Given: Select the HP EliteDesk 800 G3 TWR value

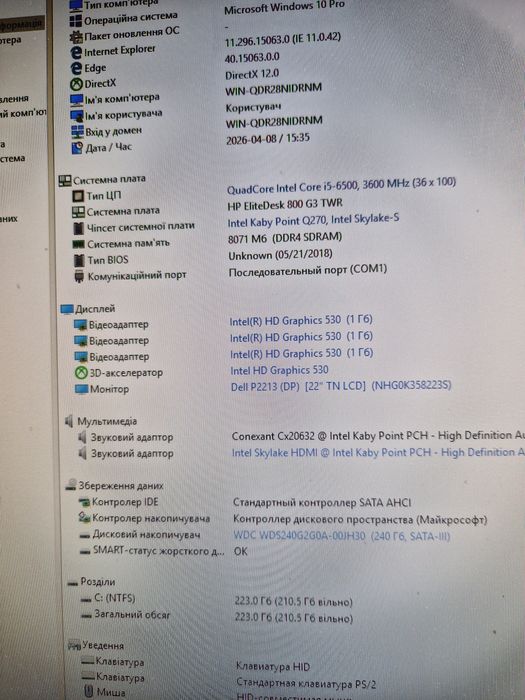Looking at the screenshot, I should pyautogui.click(x=285, y=205).
